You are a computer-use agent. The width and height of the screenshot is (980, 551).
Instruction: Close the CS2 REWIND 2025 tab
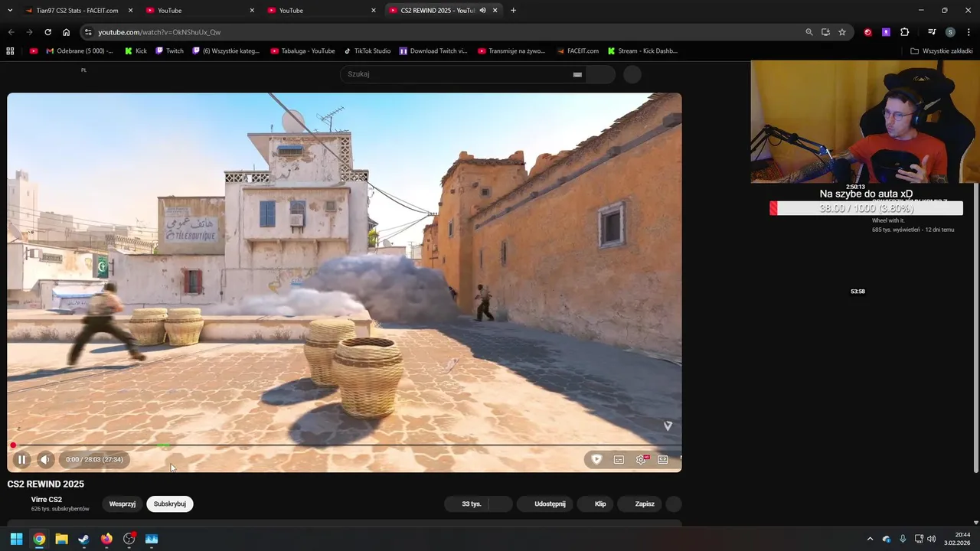[x=495, y=11]
